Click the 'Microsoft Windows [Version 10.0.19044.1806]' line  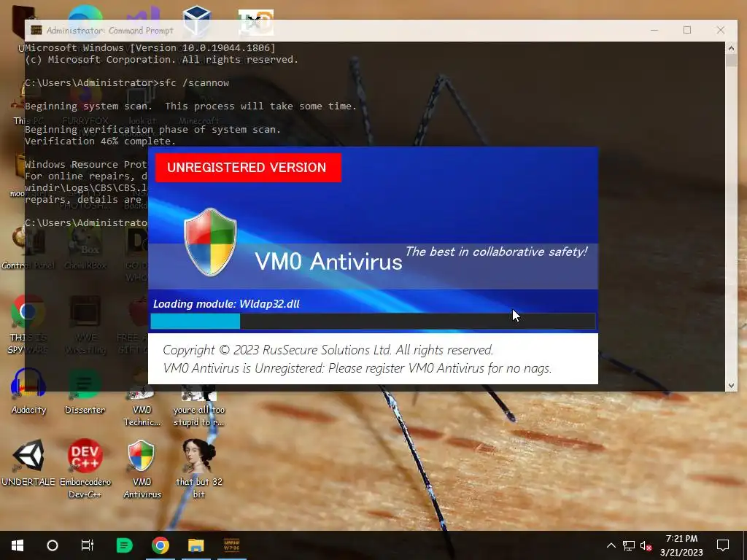[x=150, y=47]
